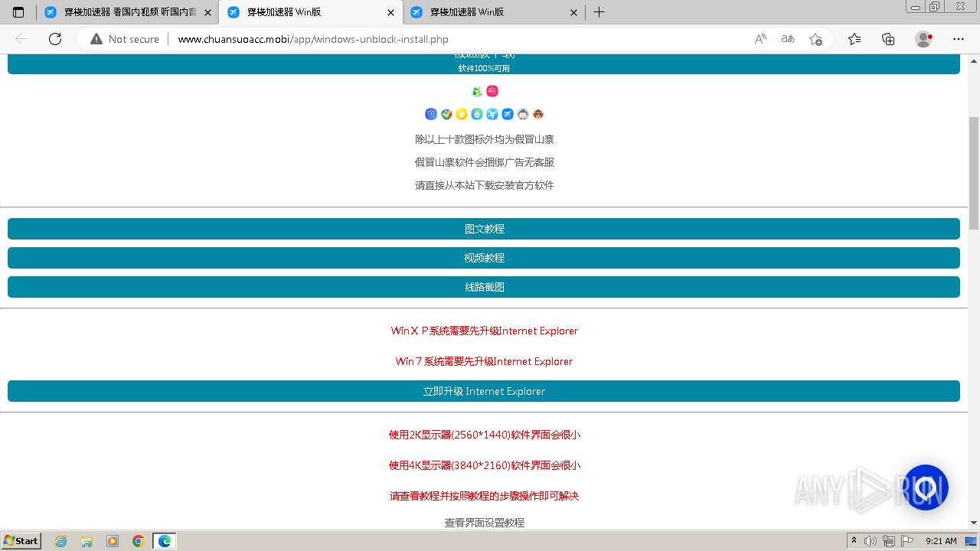Open the 查看界面设置教程 link
Image resolution: width=980 pixels, height=551 pixels.
pyautogui.click(x=484, y=523)
